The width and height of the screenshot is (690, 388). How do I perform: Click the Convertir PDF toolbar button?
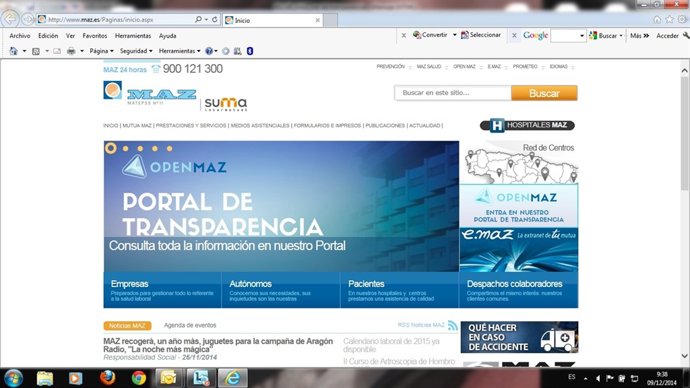pyautogui.click(x=430, y=35)
